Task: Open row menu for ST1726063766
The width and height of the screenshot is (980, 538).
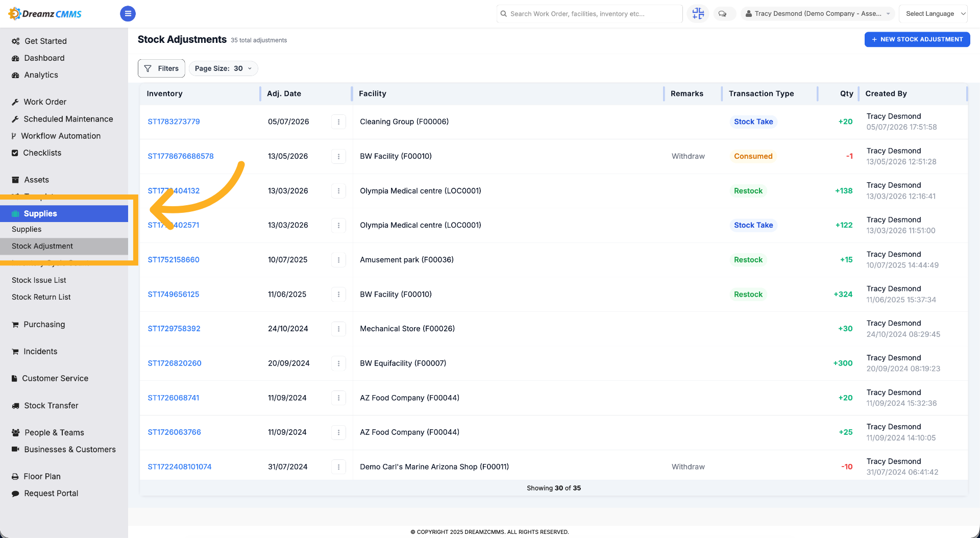Action: [338, 432]
